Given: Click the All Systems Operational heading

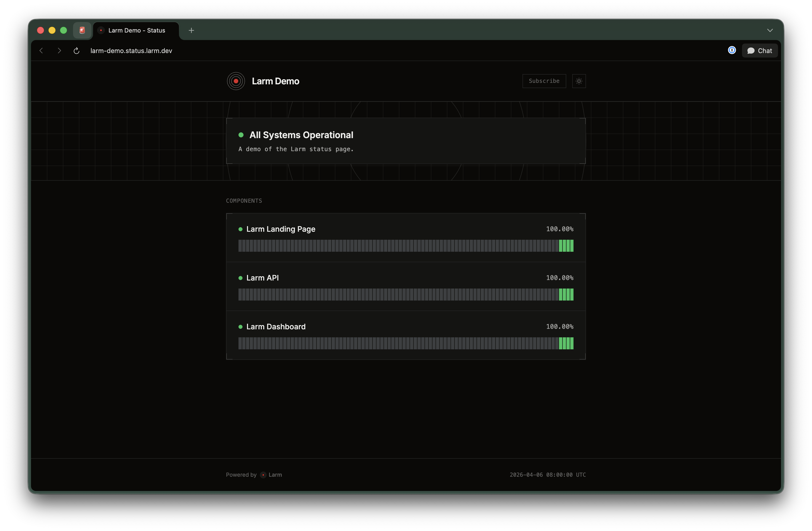Looking at the screenshot, I should pos(301,135).
